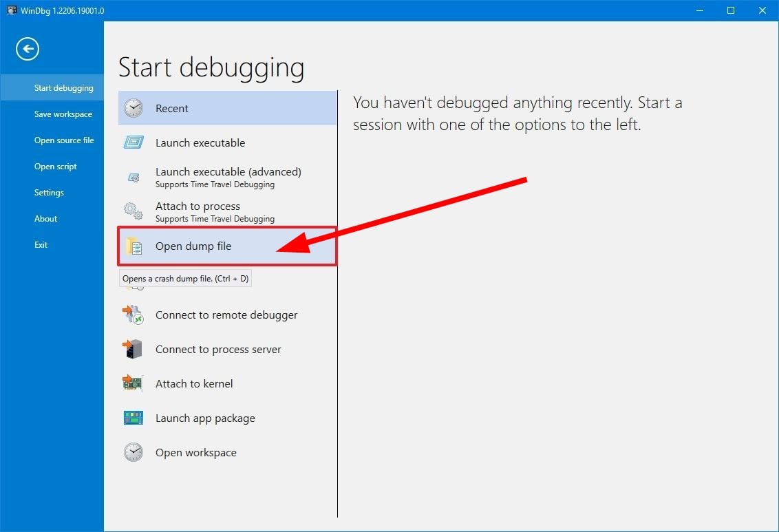Select Attach to process
Viewport: 779px width, 532px height.
pyautogui.click(x=228, y=211)
